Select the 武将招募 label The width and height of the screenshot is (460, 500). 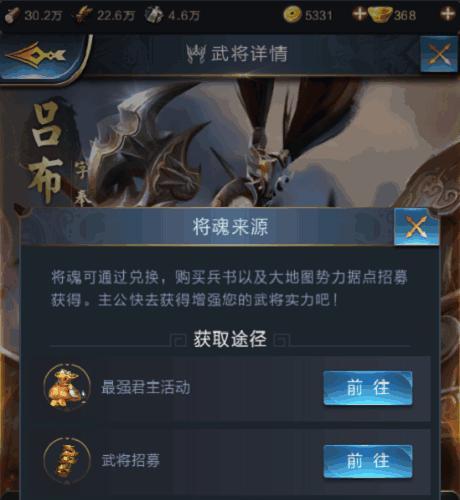coord(131,461)
